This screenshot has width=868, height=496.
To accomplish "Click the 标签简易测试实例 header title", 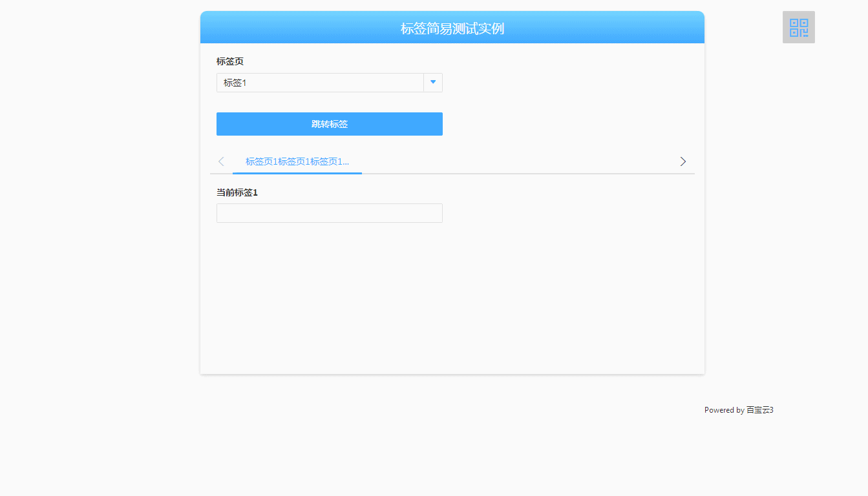I will (452, 28).
